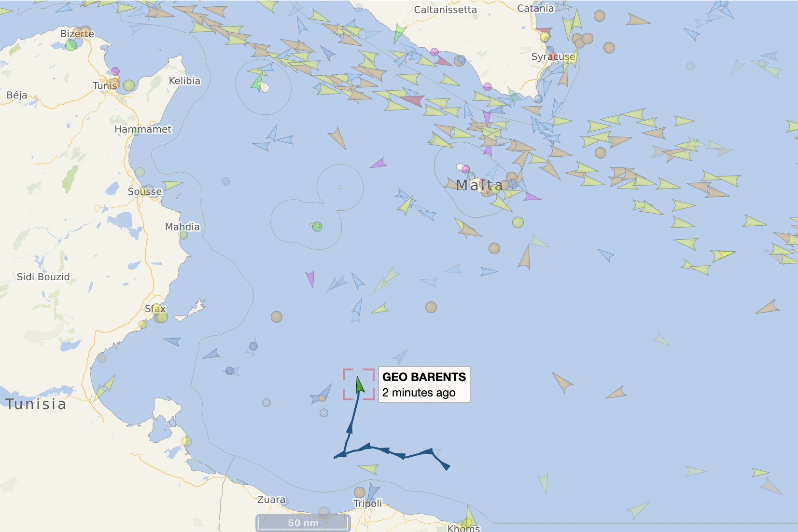Click the Syracuse city label

(553, 56)
